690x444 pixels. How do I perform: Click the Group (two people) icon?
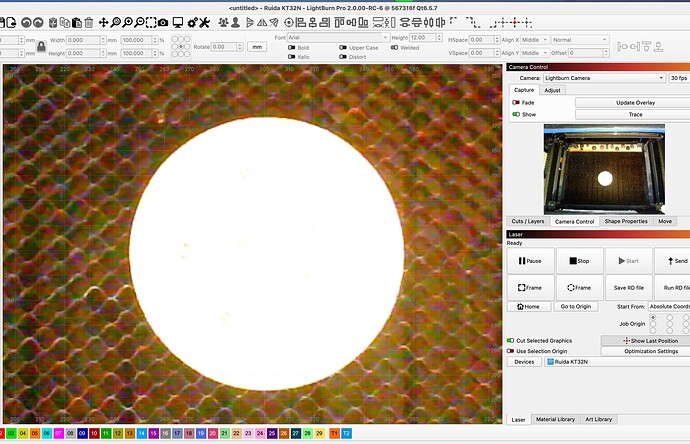point(224,22)
